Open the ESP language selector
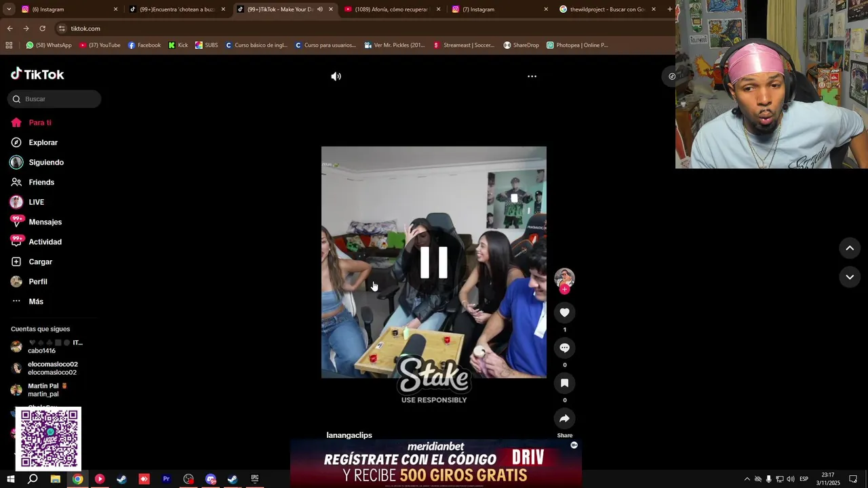This screenshot has width=868, height=488. pyautogui.click(x=804, y=479)
